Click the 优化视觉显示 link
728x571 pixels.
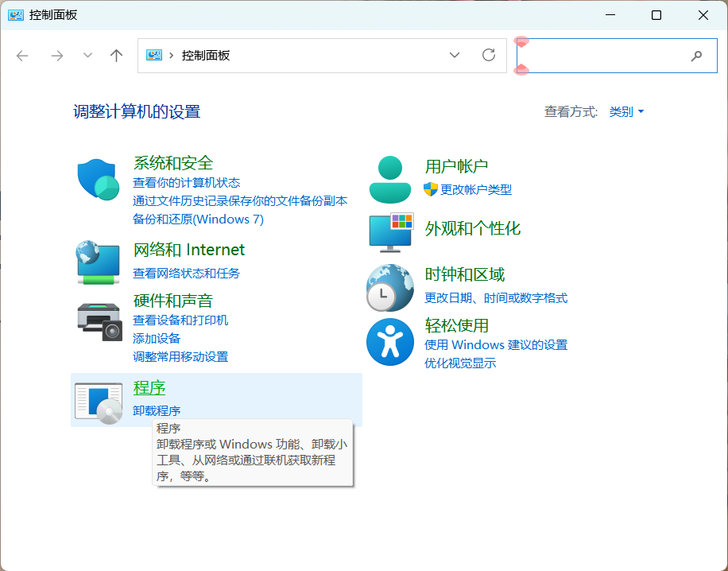click(459, 363)
